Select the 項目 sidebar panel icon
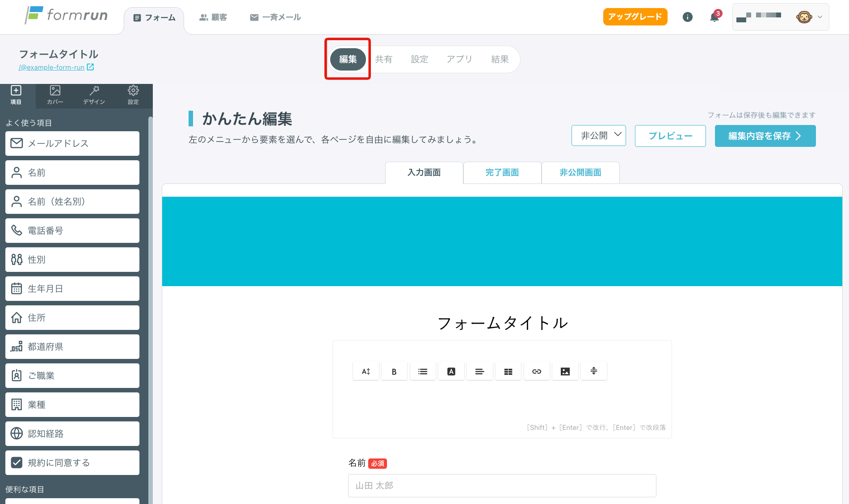The height and width of the screenshot is (504, 849). tap(16, 95)
